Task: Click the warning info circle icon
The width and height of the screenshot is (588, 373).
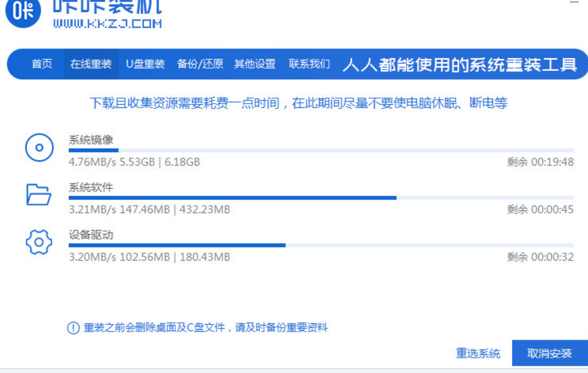Action: pyautogui.click(x=74, y=328)
